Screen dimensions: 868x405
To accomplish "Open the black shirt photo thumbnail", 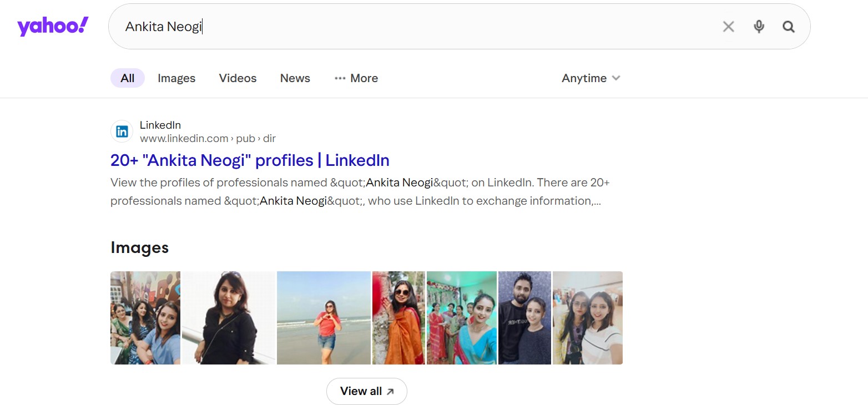I will 229,318.
